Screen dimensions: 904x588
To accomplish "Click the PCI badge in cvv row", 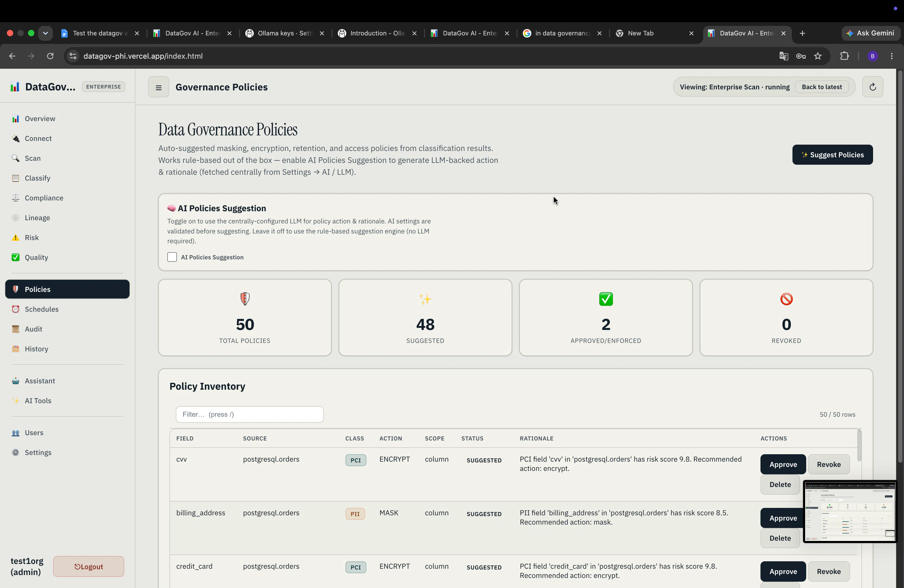I will [356, 460].
